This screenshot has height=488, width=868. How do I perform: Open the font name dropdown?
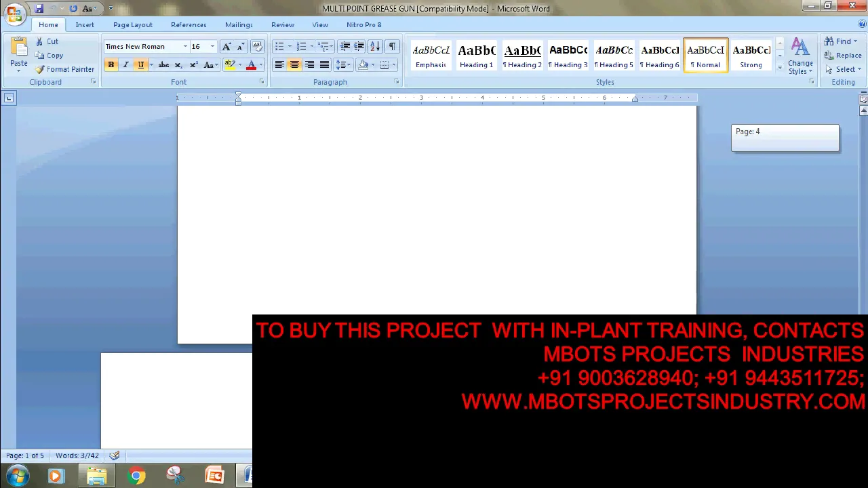click(x=184, y=47)
